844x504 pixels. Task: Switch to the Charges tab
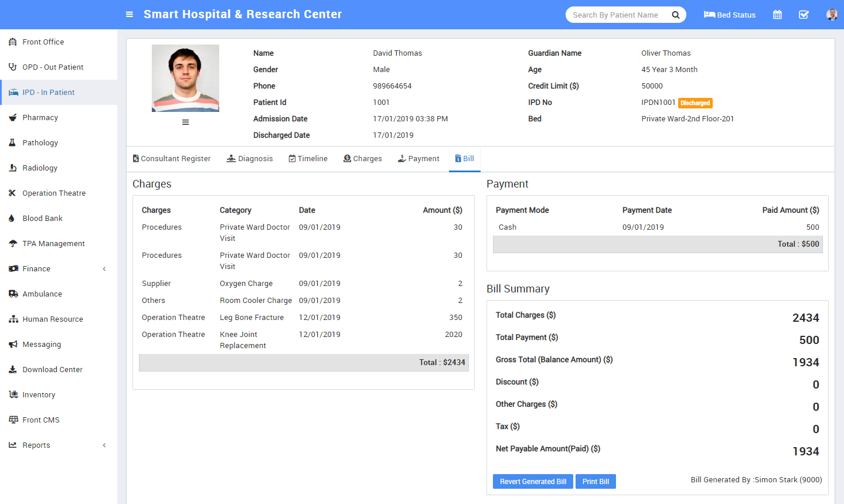363,159
